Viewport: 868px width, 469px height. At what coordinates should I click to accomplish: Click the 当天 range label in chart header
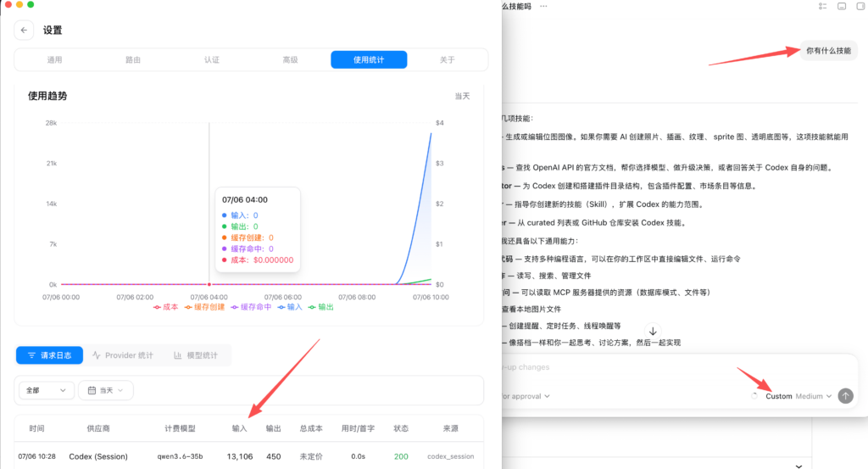point(462,97)
